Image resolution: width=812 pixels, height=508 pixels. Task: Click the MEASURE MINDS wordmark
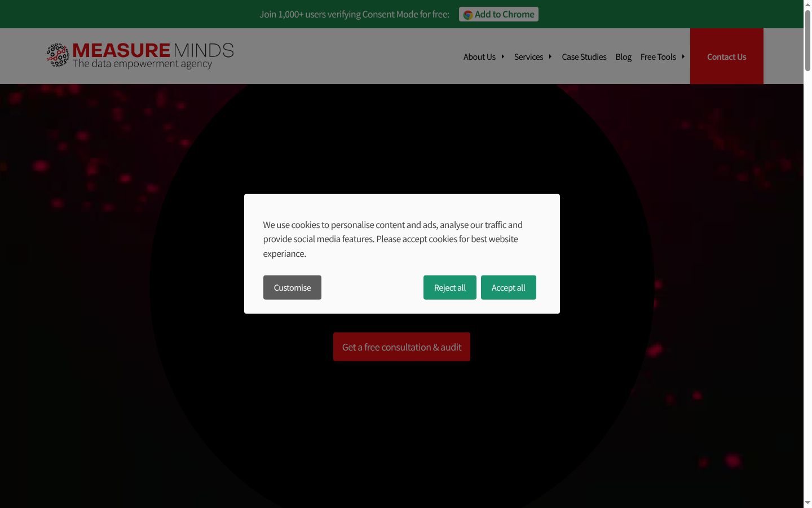[153, 50]
